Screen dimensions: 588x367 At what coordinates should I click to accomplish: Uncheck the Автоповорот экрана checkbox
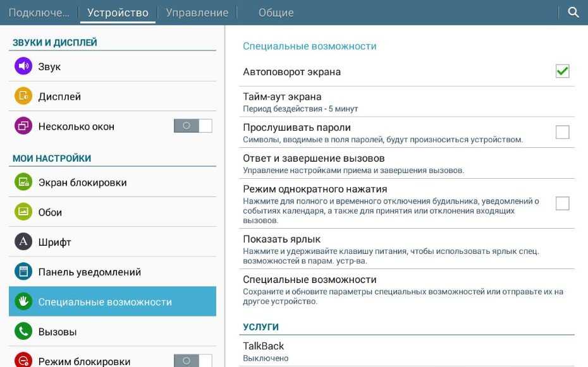[x=562, y=71]
